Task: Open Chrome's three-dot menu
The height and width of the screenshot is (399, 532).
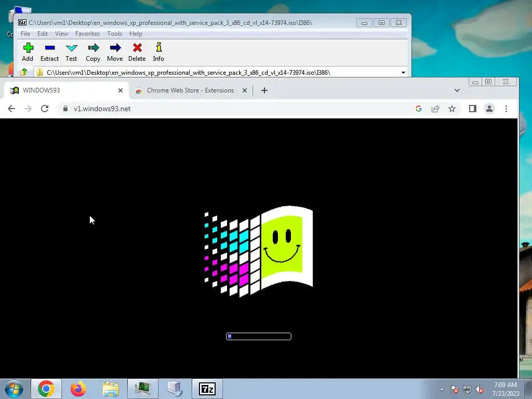Action: pos(506,109)
